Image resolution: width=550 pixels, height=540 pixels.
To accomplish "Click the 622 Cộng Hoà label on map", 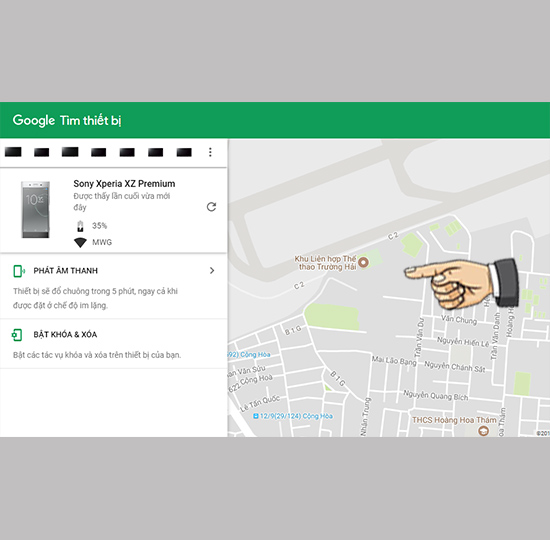I will tap(250, 382).
